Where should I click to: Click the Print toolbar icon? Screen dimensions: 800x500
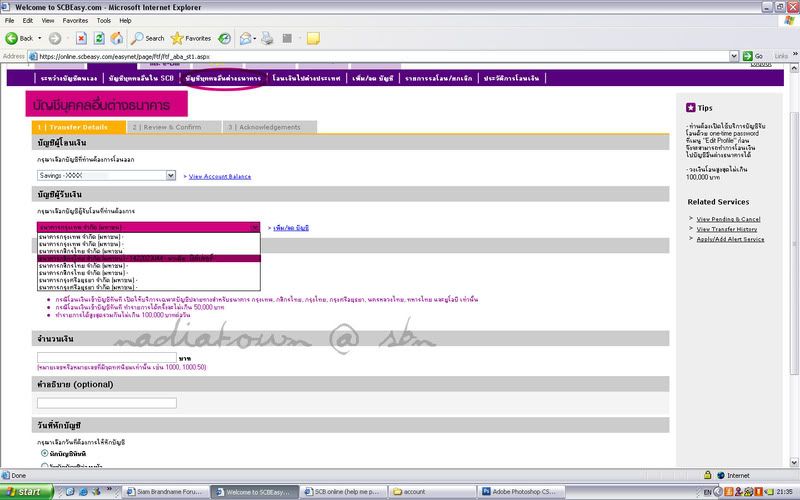point(267,38)
